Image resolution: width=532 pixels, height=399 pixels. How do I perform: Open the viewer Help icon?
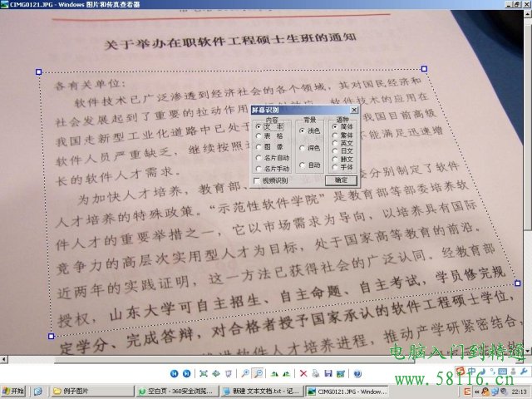[x=357, y=374]
